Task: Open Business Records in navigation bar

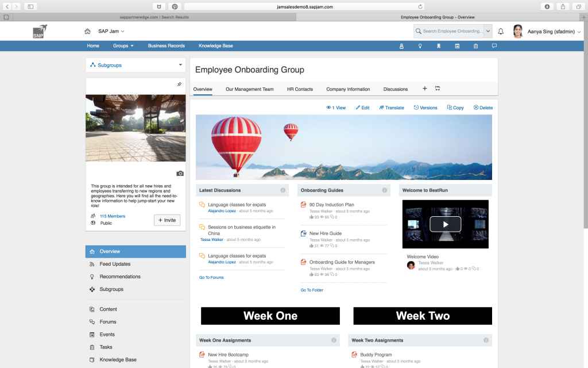Action: point(166,46)
